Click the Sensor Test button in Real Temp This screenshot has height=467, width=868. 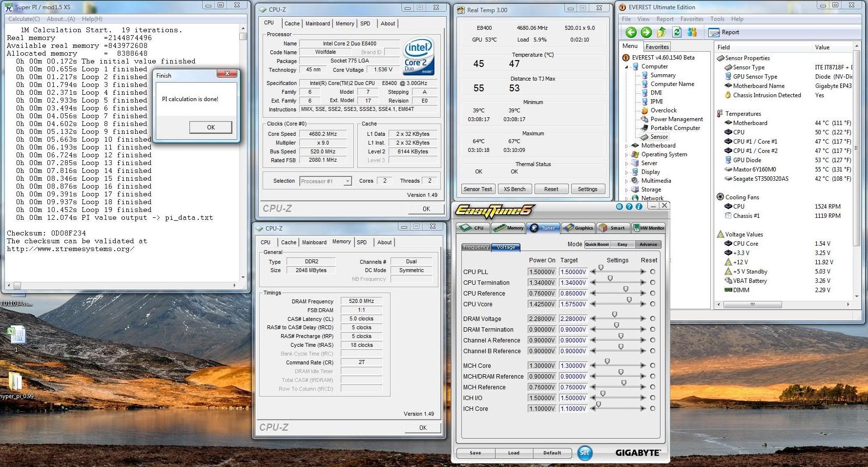pyautogui.click(x=478, y=189)
